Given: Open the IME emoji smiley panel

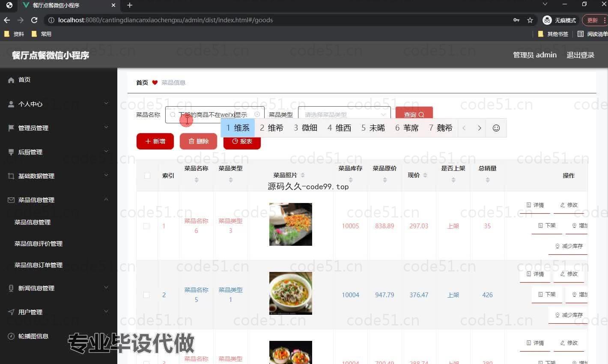Looking at the screenshot, I should pyautogui.click(x=496, y=128).
